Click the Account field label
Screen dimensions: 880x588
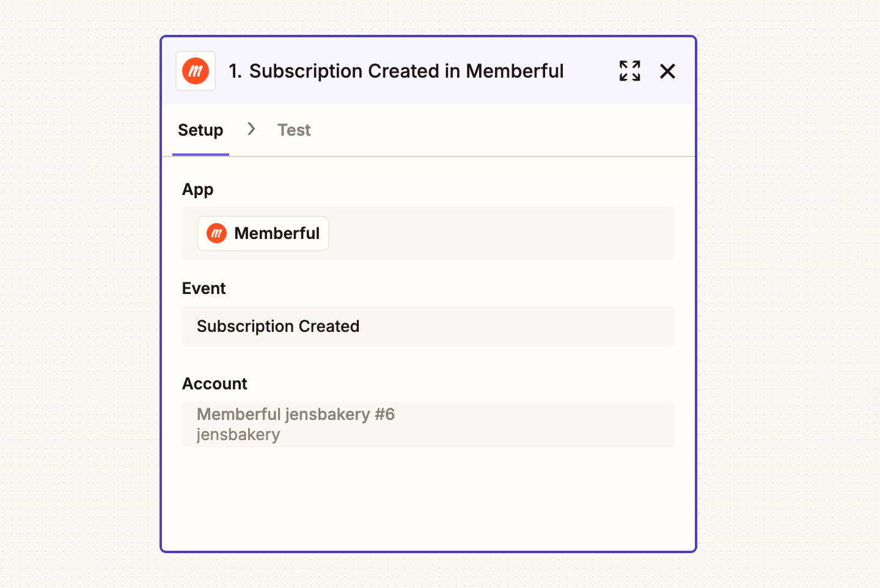pyautogui.click(x=215, y=384)
